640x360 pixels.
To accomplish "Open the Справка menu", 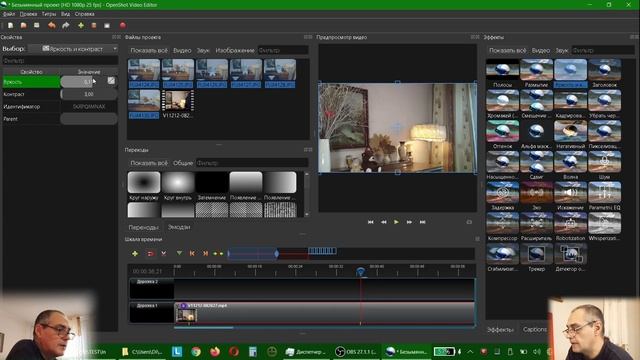I will 84,14.
